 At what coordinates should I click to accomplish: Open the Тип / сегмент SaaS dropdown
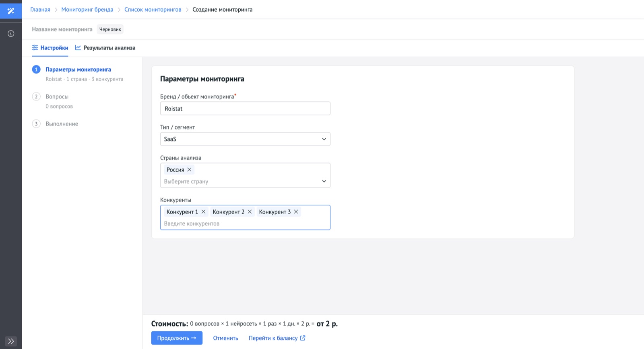pyautogui.click(x=245, y=139)
